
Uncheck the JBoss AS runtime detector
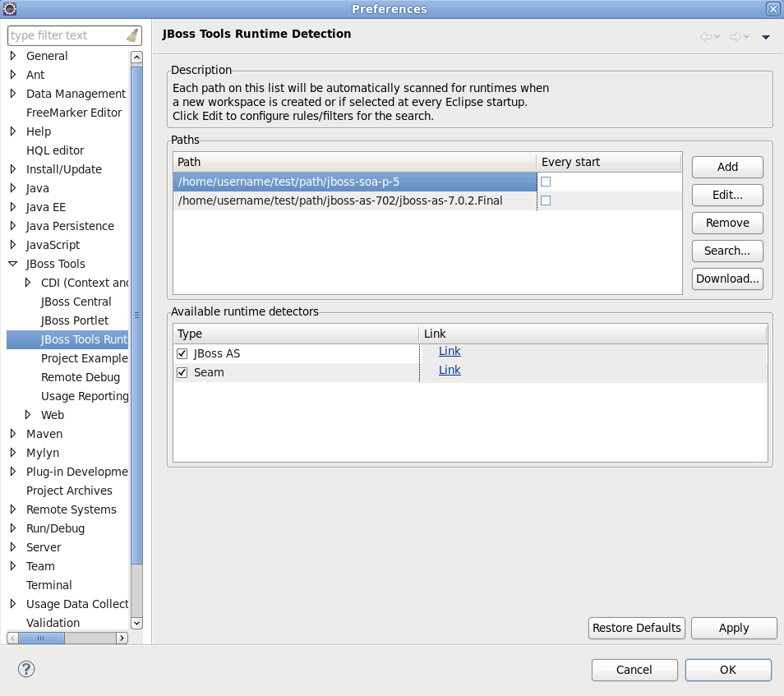(182, 353)
